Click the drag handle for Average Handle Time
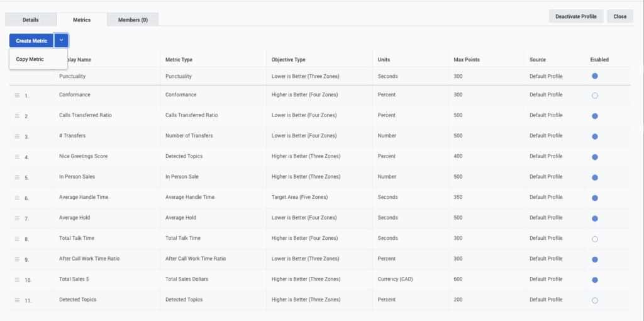The height and width of the screenshot is (321, 644). coord(17,198)
